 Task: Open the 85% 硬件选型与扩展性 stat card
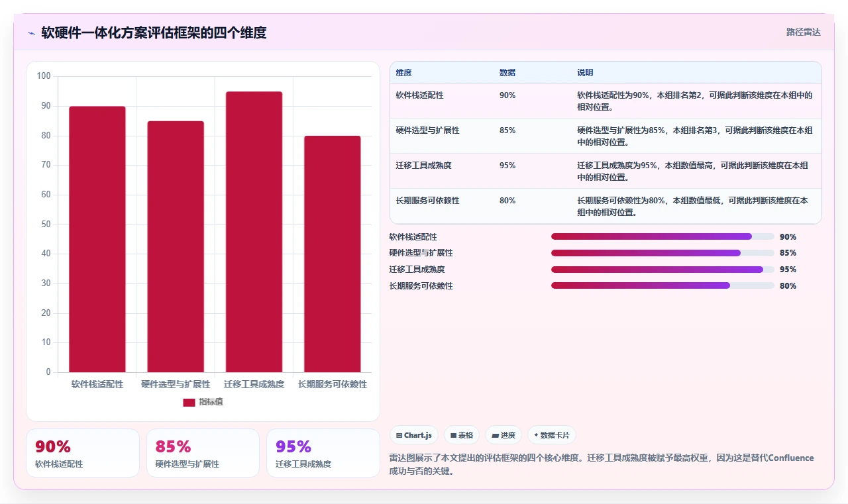pyautogui.click(x=203, y=453)
